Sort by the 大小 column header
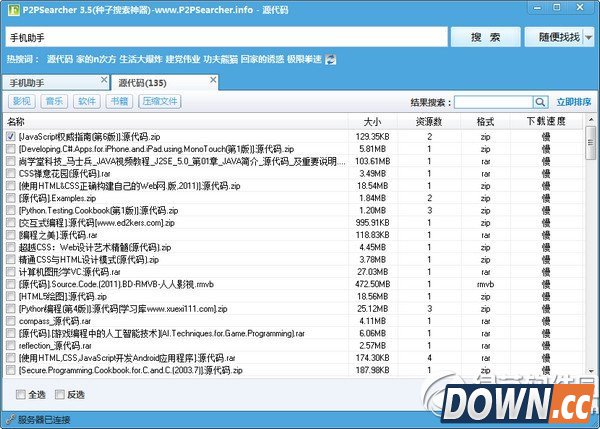Screen dimensions: 600x429 point(373,122)
